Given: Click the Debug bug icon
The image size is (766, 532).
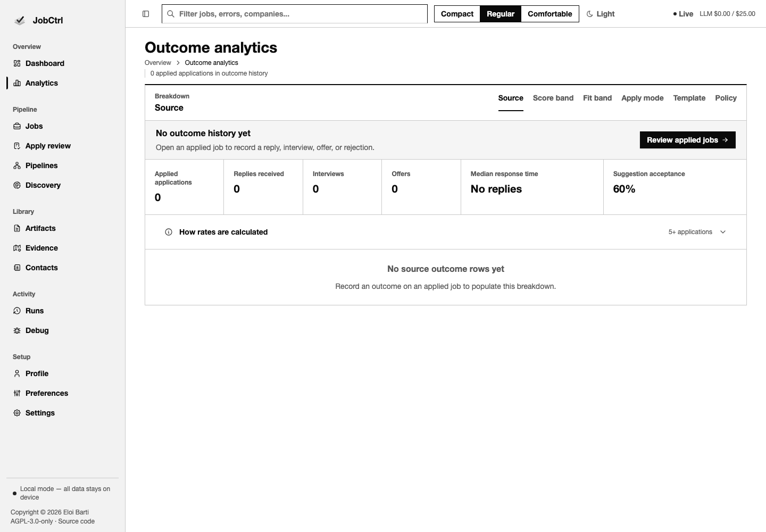Looking at the screenshot, I should click(17, 330).
